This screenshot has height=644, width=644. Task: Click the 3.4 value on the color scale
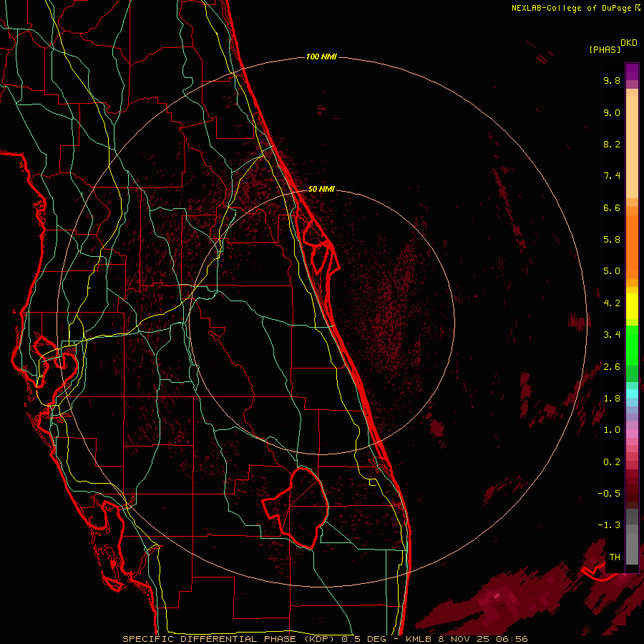pyautogui.click(x=612, y=335)
